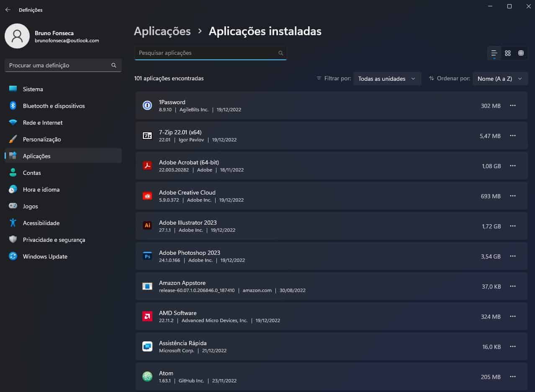Open Contas settings
This screenshot has height=392, width=535.
(x=63, y=173)
